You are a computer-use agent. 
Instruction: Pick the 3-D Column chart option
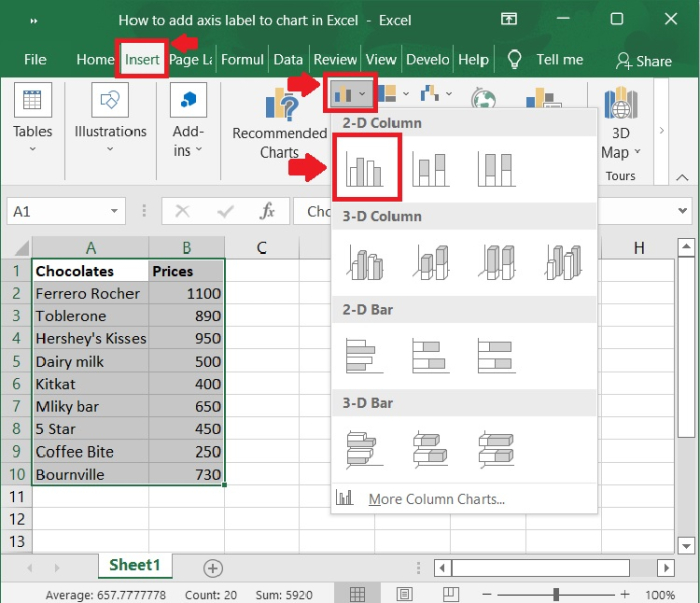[562, 261]
